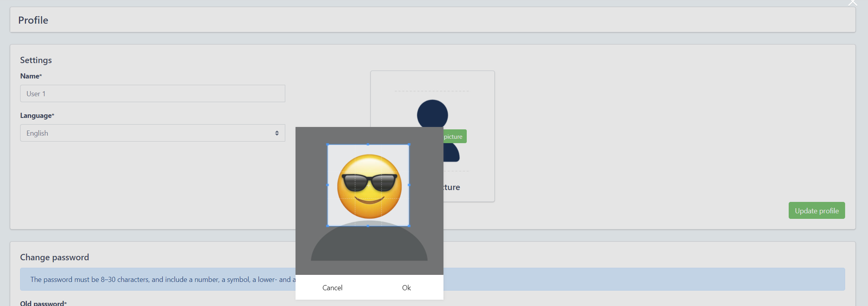Image resolution: width=868 pixels, height=306 pixels.
Task: Click the top-left crop corner handle
Action: 328,145
